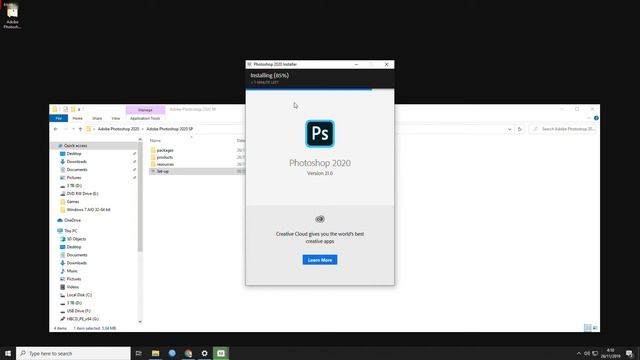
Task: Click Adobe Photoshop 2020 breadcrumb
Action: [x=118, y=129]
